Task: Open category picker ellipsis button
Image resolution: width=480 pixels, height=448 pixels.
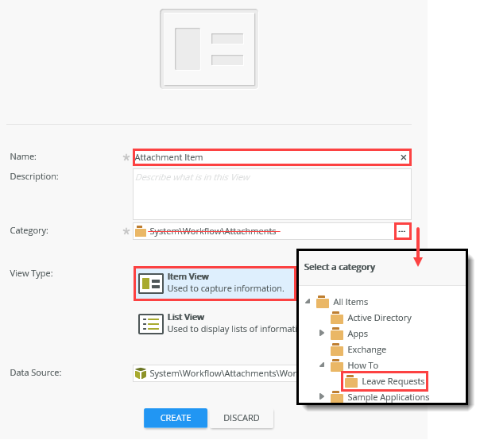Action: tap(402, 231)
